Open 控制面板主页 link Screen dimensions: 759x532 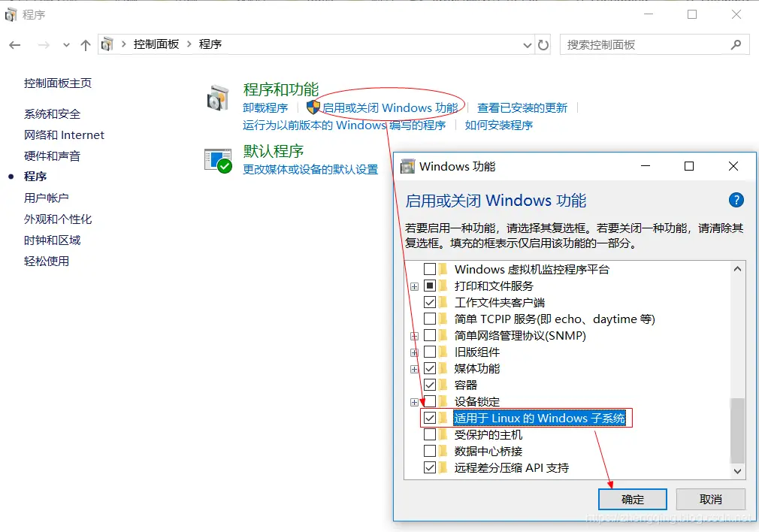(x=58, y=83)
